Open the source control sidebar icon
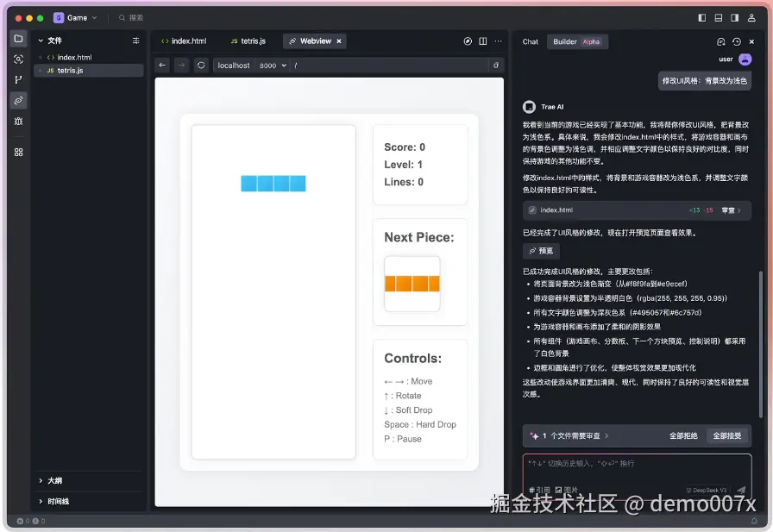This screenshot has height=532, width=773. point(18,80)
